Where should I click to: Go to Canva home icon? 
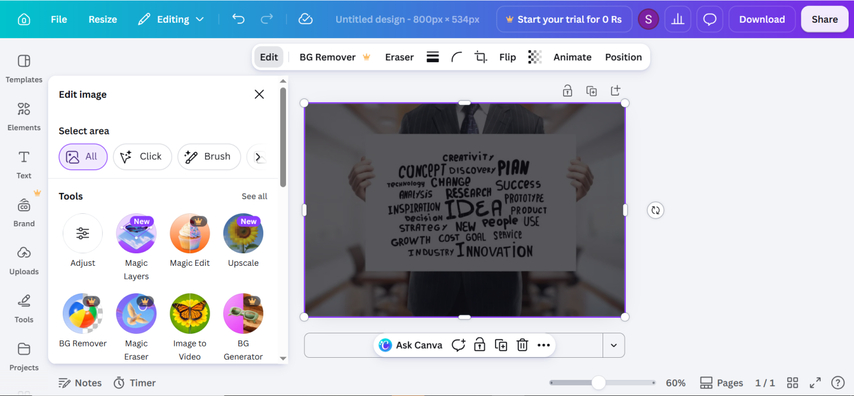[23, 20]
